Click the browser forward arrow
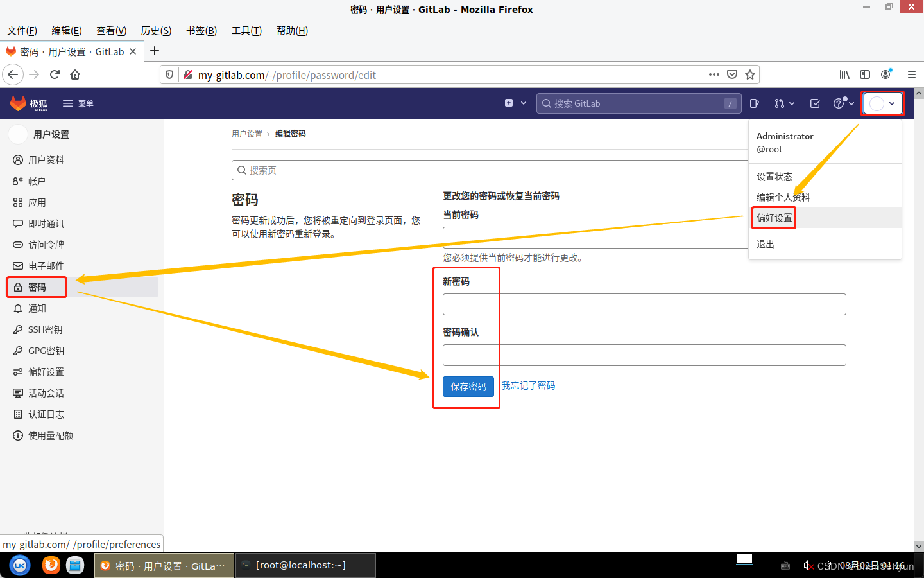Screen dimensions: 924x578 [34, 74]
